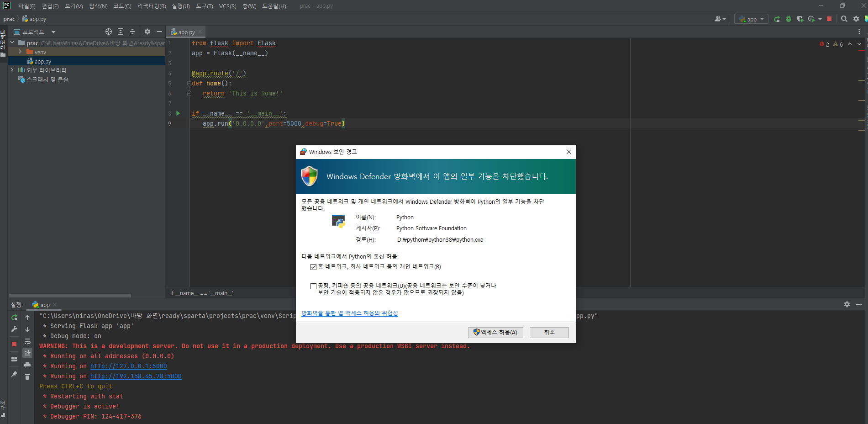Viewport: 868px width, 424px height.
Task: Expand 외부 라이브러리 node
Action: [x=12, y=70]
